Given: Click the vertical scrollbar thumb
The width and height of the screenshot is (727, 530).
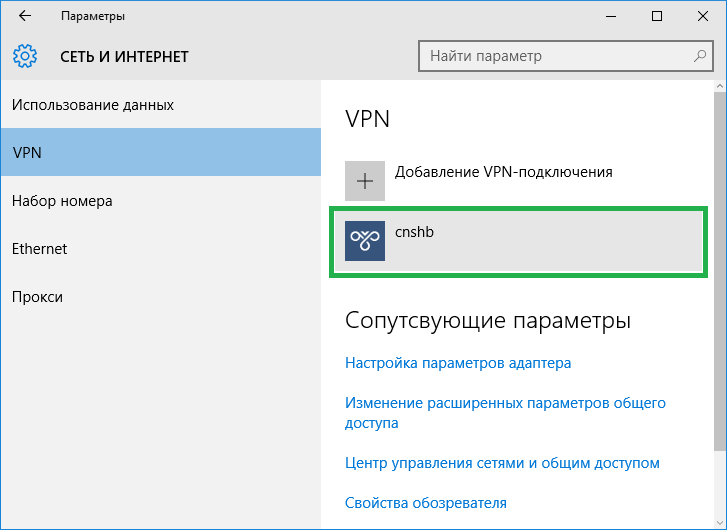Looking at the screenshot, I should pos(720,270).
